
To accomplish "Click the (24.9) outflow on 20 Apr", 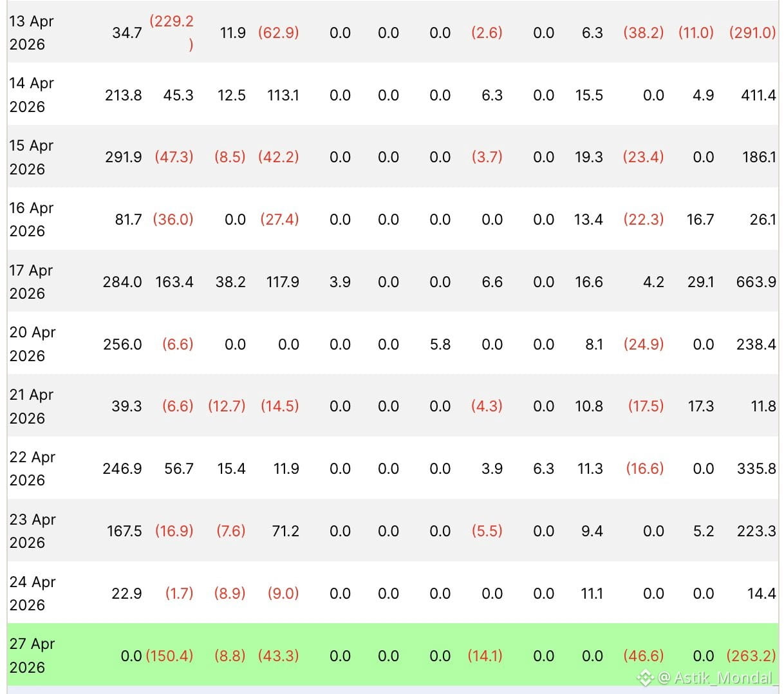I will pyautogui.click(x=643, y=344).
